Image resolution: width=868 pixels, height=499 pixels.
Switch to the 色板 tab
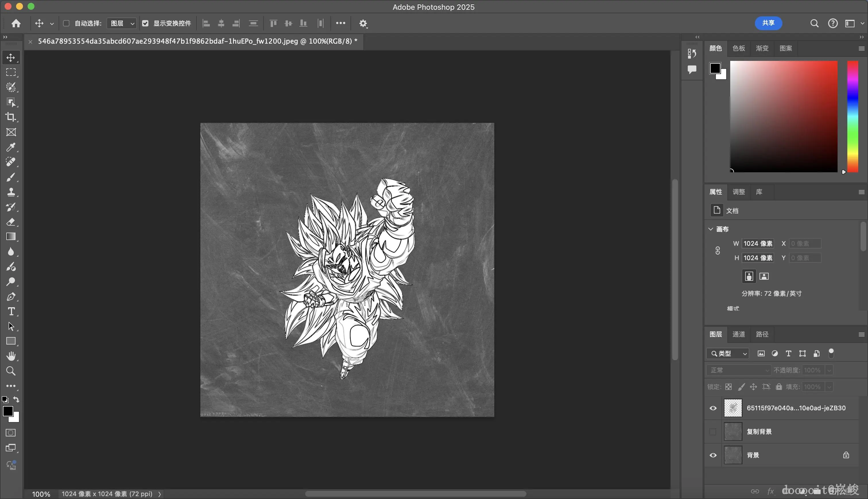pos(739,48)
